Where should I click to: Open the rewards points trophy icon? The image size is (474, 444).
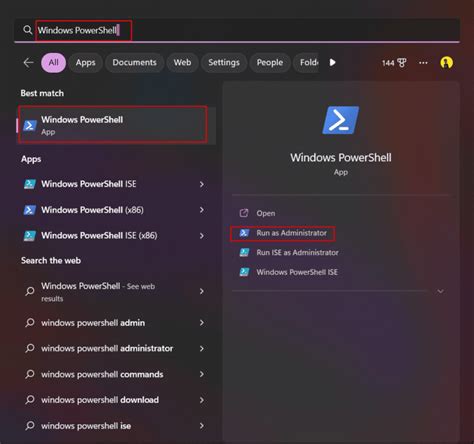point(402,63)
